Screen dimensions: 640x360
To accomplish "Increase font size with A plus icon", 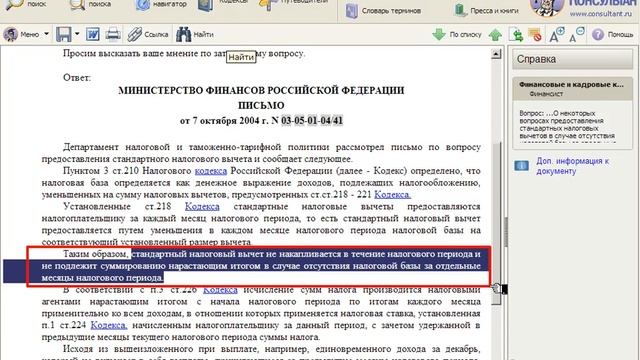I will click(x=556, y=35).
